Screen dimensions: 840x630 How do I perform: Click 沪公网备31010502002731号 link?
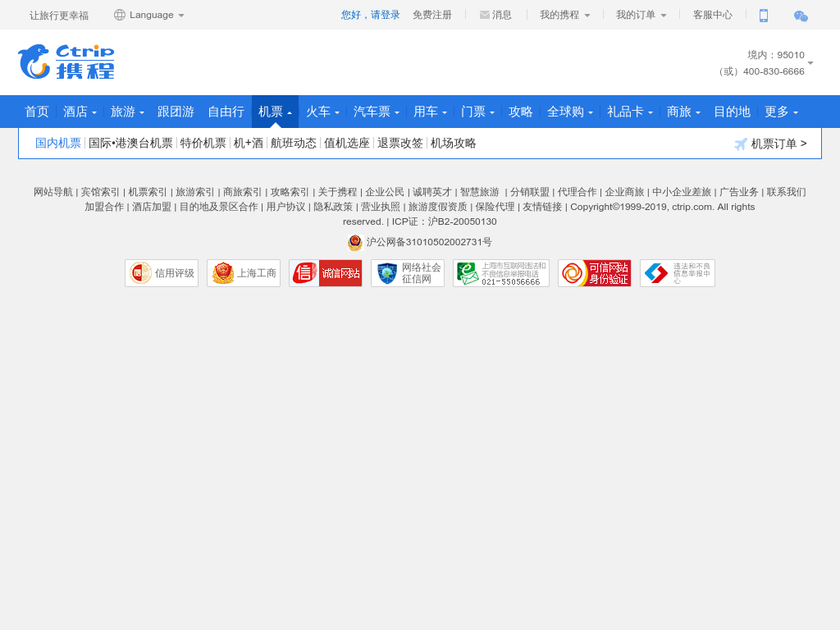(428, 242)
